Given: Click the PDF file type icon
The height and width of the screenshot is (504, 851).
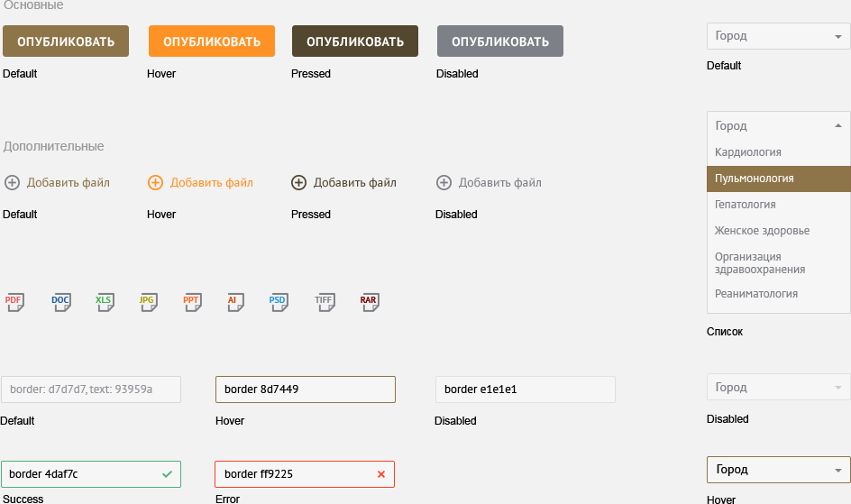Looking at the screenshot, I should [14, 303].
